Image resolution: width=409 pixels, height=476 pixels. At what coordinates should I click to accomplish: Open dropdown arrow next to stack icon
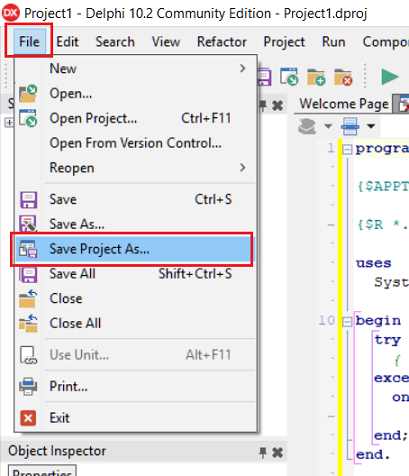coord(328,126)
